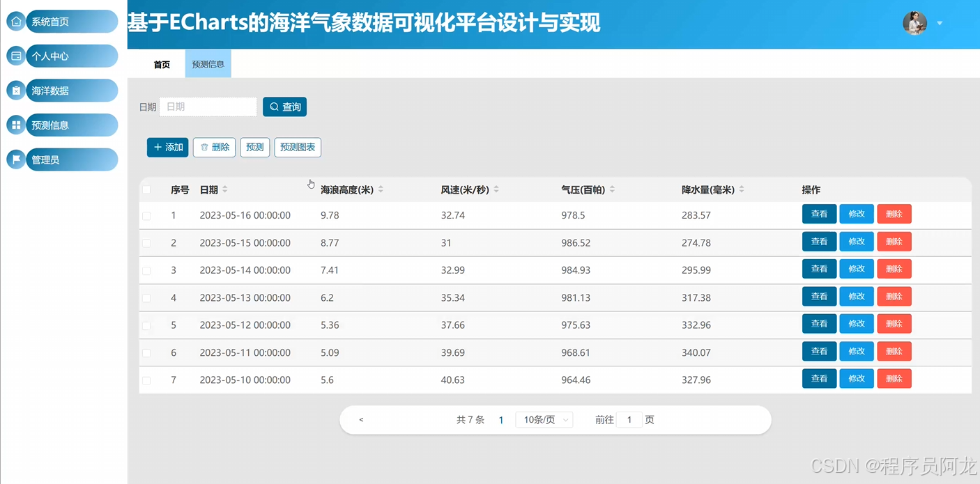Click the clipboard icon beside 海洋数据
Image resolution: width=980 pixels, height=484 pixels.
coord(16,91)
